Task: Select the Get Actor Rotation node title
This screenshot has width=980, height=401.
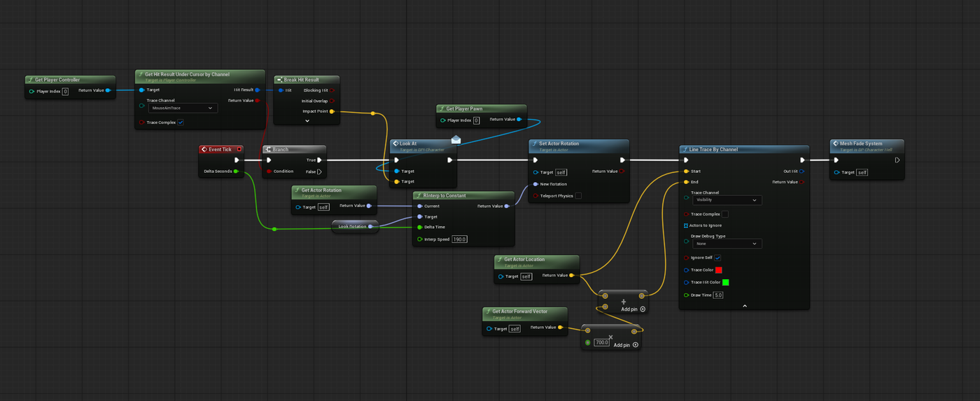Action: [321, 190]
